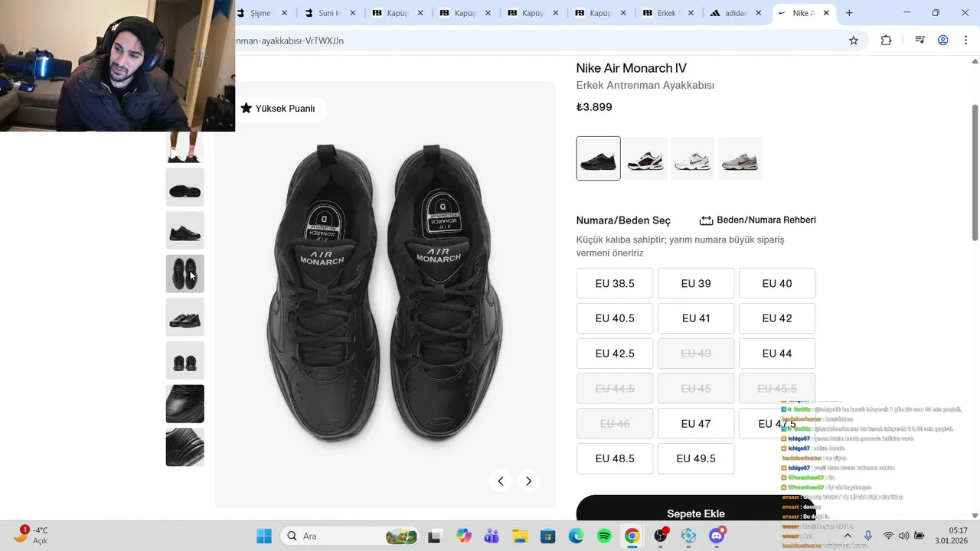Click the taskbar Ara search box
Image resolution: width=980 pixels, height=551 pixels.
pos(350,536)
